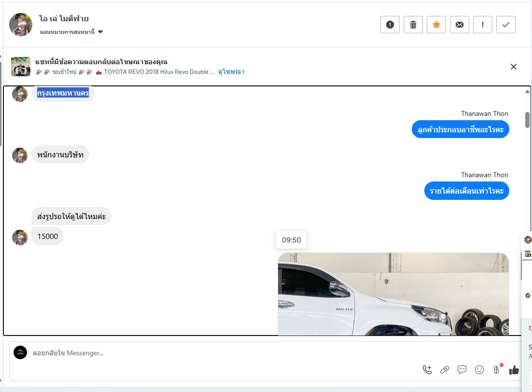Mark conversation done with checkmark icon
Viewport: 532px width, 392px height.
click(506, 25)
